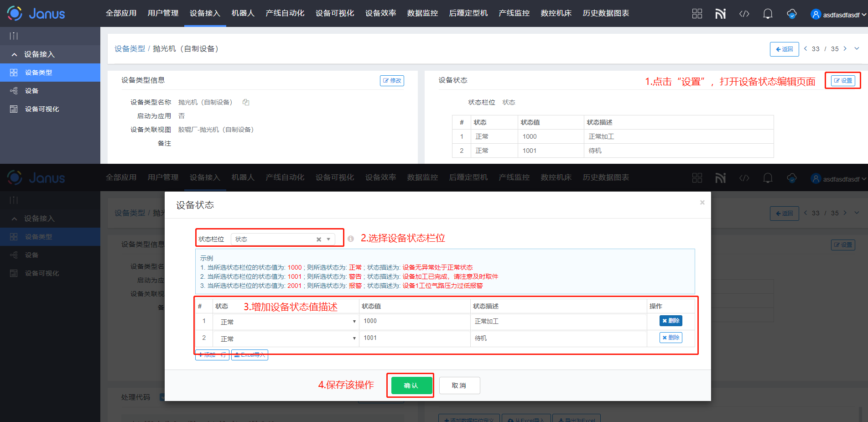Go to next record with the right chevron on the undimmed page

(x=845, y=48)
